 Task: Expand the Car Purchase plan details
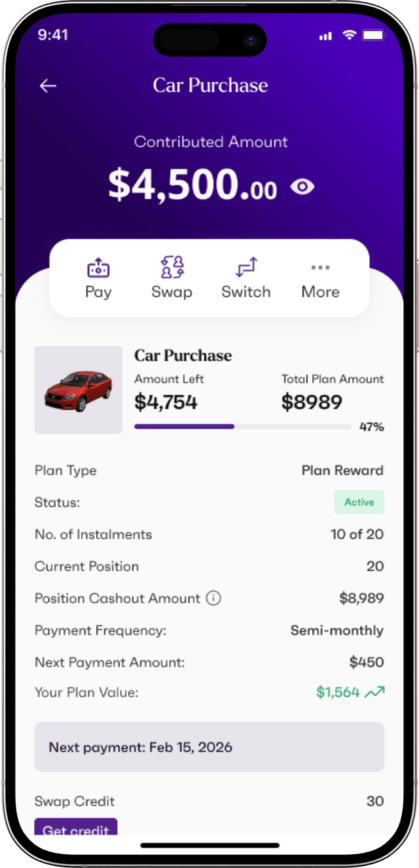pos(209,390)
